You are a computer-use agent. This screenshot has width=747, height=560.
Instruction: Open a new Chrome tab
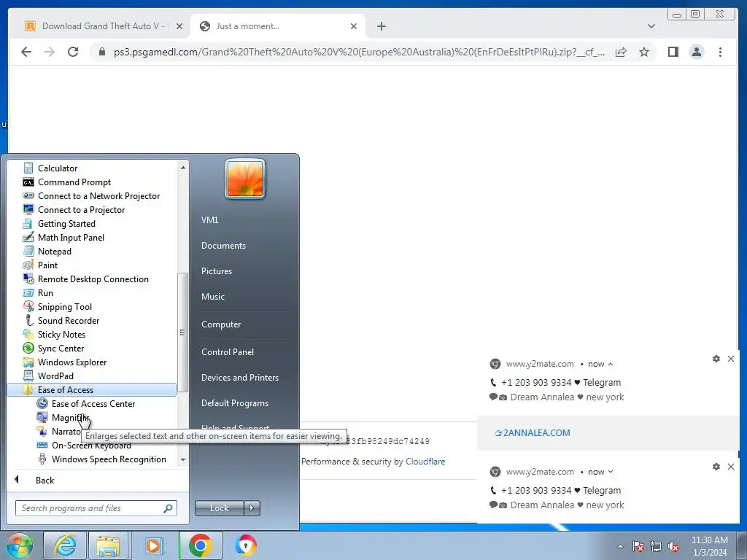point(381,26)
